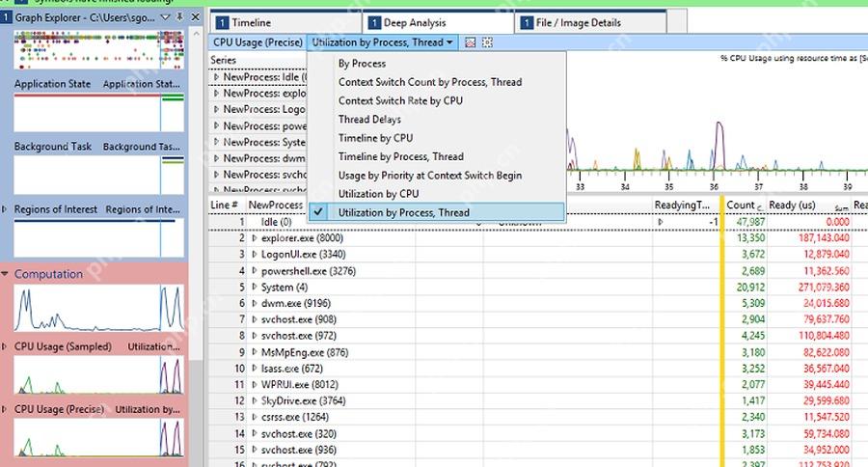The height and width of the screenshot is (467, 868).
Task: Expand NewProcess: explo series
Action: coord(216,93)
